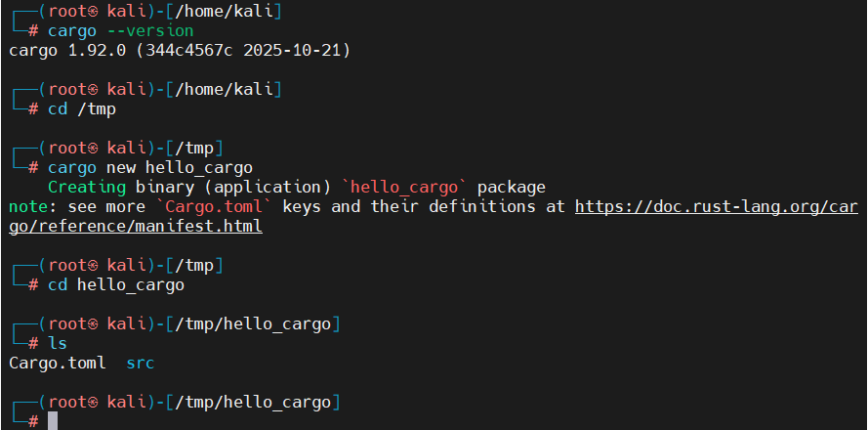Click the "ls" command text
868x430 pixels.
coord(58,343)
